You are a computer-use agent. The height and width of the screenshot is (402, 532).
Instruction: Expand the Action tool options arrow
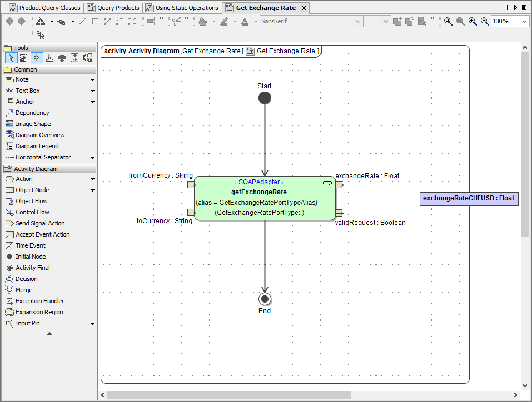coord(92,179)
